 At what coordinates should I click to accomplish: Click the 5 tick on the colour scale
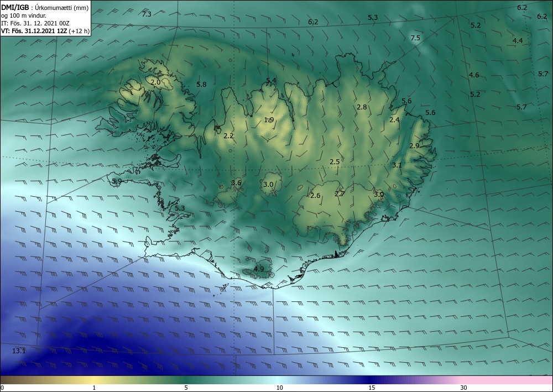[186, 388]
